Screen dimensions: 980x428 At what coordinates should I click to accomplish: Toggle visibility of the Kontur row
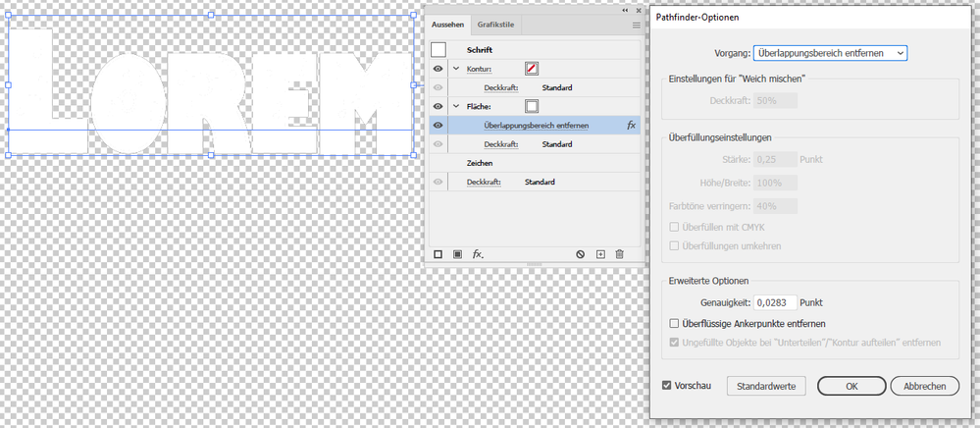[x=438, y=69]
